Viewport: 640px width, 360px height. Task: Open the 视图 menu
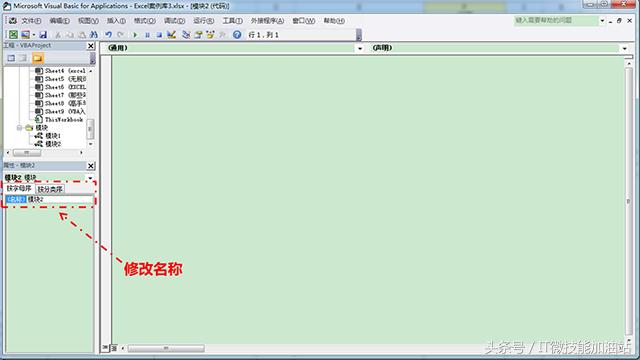[x=88, y=20]
